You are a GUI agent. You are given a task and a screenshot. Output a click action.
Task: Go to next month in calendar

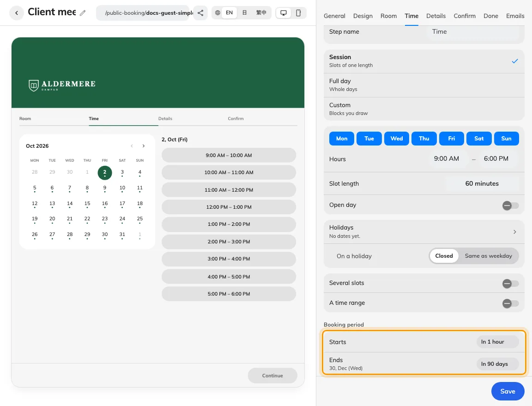tap(144, 146)
